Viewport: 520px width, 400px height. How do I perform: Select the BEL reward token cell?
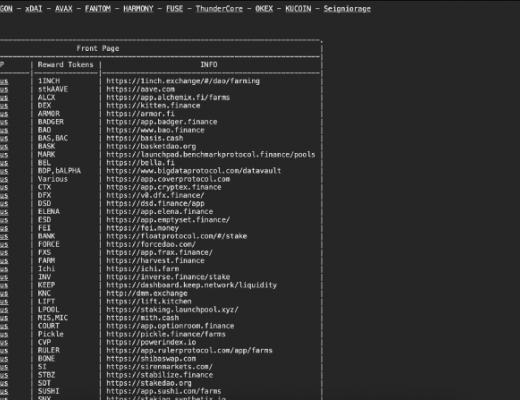tap(44, 163)
